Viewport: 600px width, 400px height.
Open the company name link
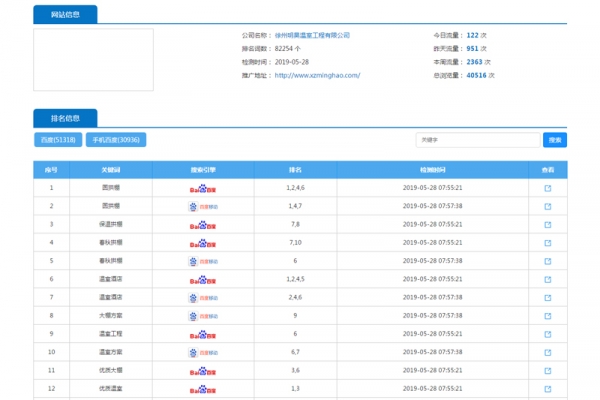(x=312, y=35)
